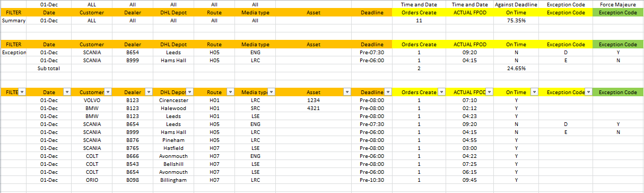Select the Billingham depot cell in last row
Viewport: 644px width, 193px height.
[x=173, y=180]
